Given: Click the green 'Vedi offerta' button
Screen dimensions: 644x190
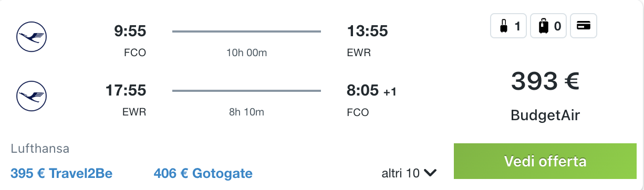Looking at the screenshot, I should [545, 161].
